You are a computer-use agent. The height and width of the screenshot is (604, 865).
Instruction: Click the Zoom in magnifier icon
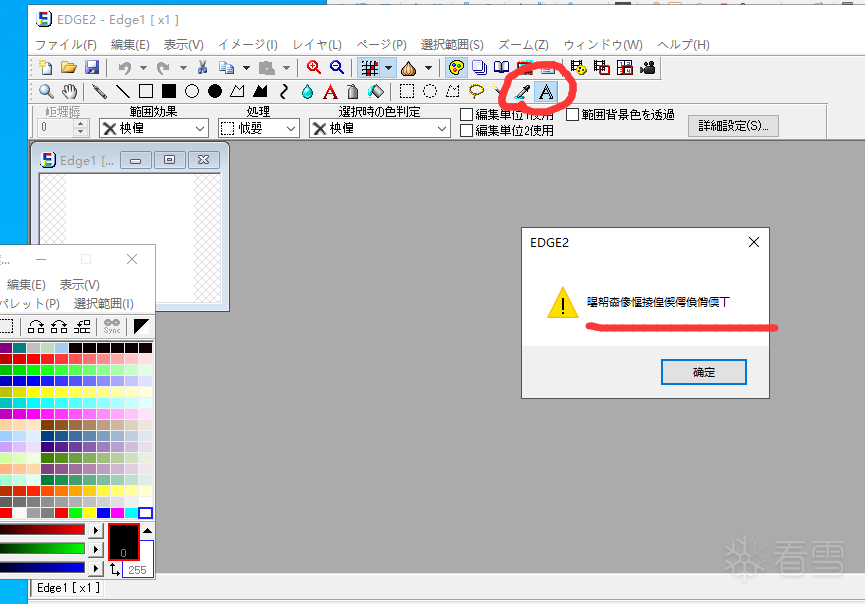[314, 68]
